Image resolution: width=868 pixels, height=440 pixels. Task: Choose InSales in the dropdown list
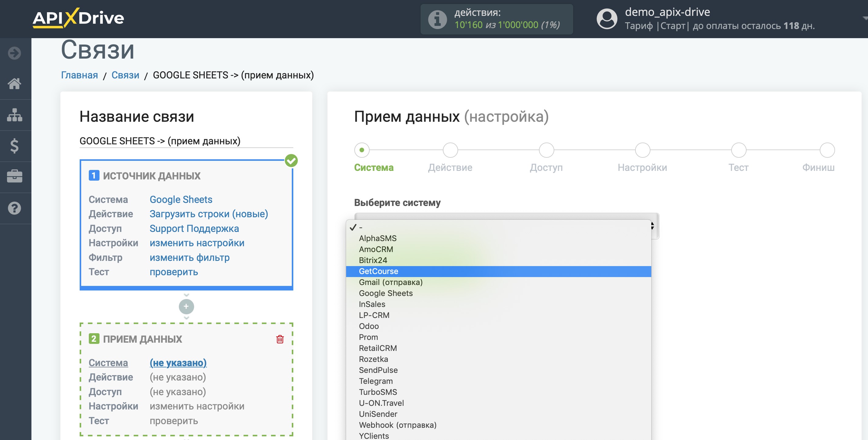click(498, 304)
